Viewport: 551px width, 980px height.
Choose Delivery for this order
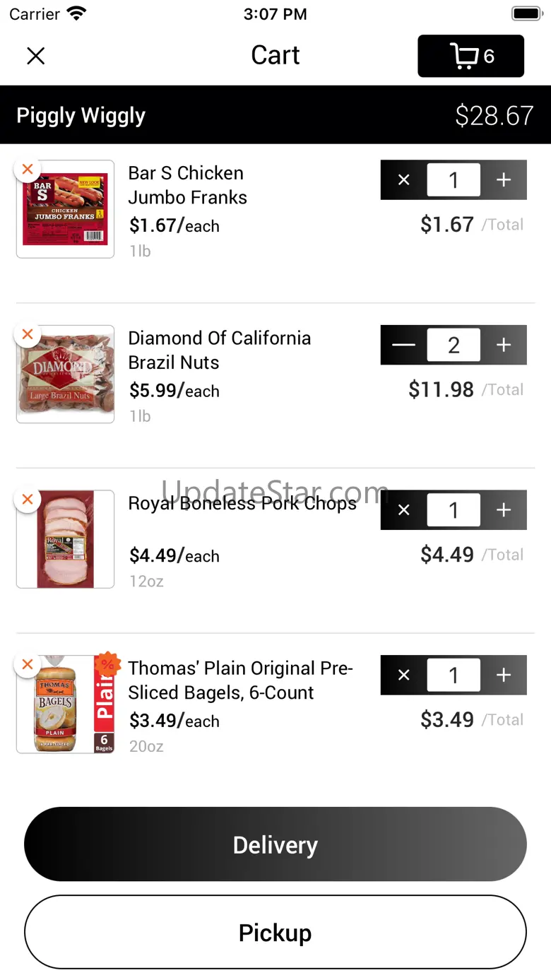coord(275,844)
